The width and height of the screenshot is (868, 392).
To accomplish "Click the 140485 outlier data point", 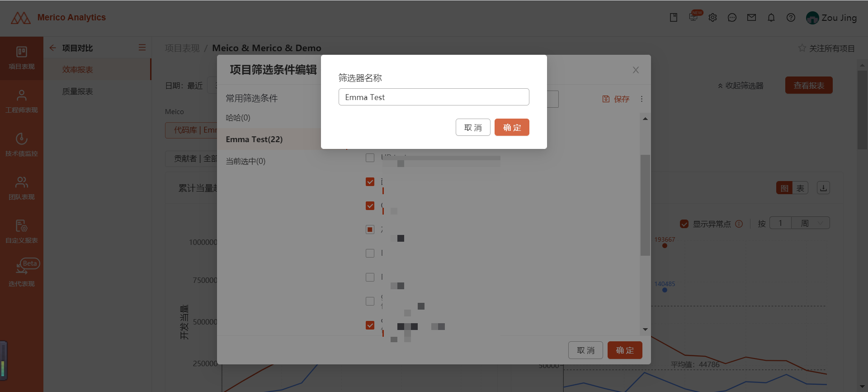I will 665,290.
